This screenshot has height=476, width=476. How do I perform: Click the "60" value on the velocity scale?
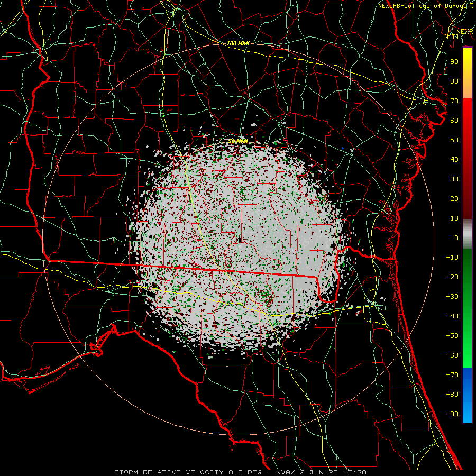point(454,120)
